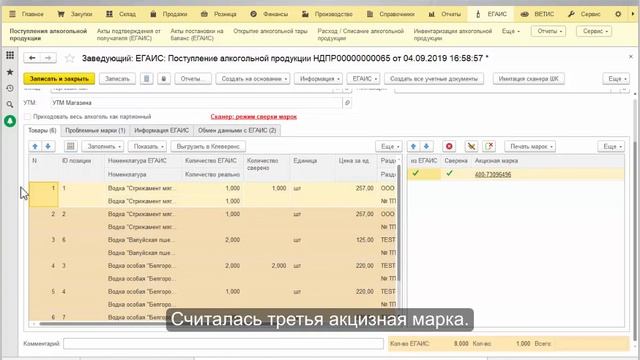640x360 pixels.
Task: Move goods row up with blue arrow
Action: [35, 146]
